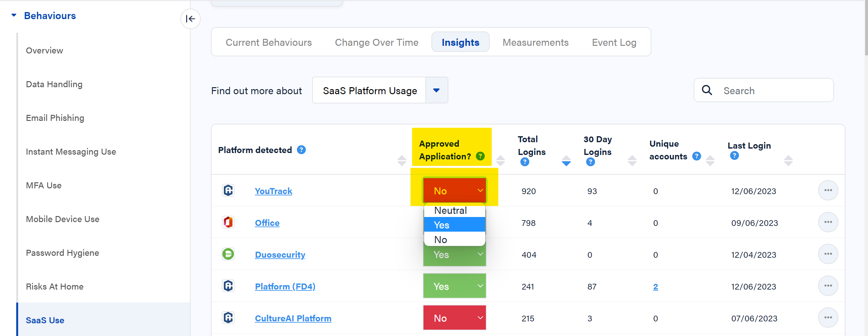Click Office total logins value 798
Screen dimensions: 868x336
(x=528, y=223)
